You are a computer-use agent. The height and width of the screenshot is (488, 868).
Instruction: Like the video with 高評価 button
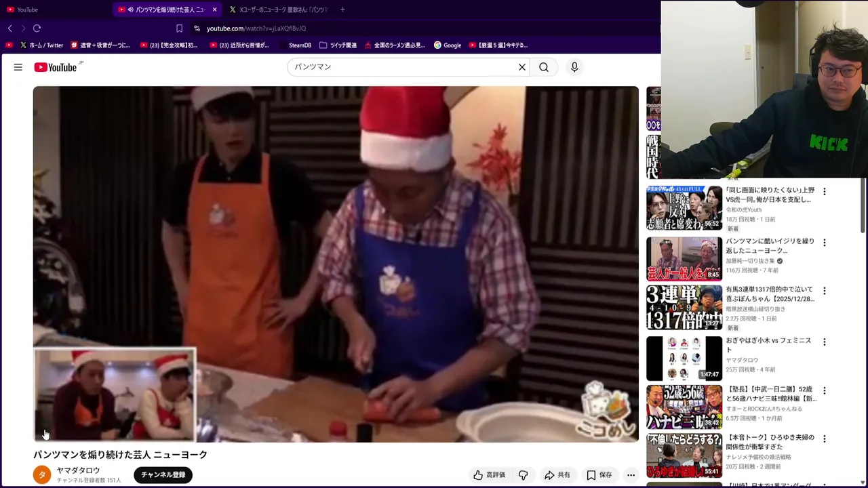pos(490,475)
